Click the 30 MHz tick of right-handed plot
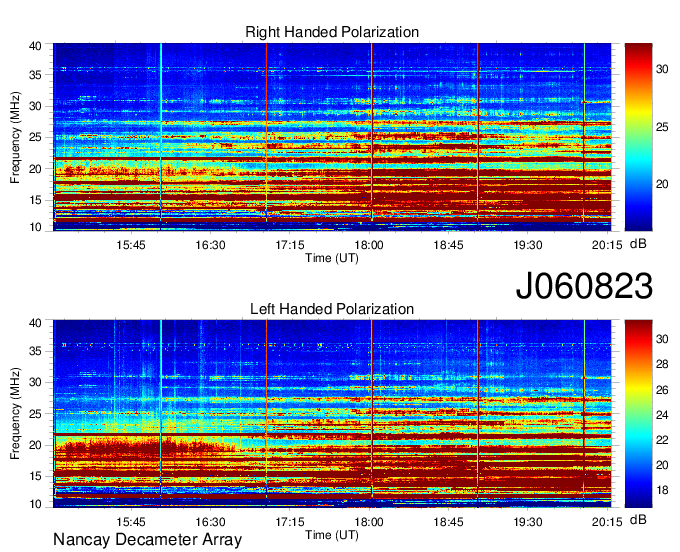This screenshot has height=552, width=680. tap(35, 106)
